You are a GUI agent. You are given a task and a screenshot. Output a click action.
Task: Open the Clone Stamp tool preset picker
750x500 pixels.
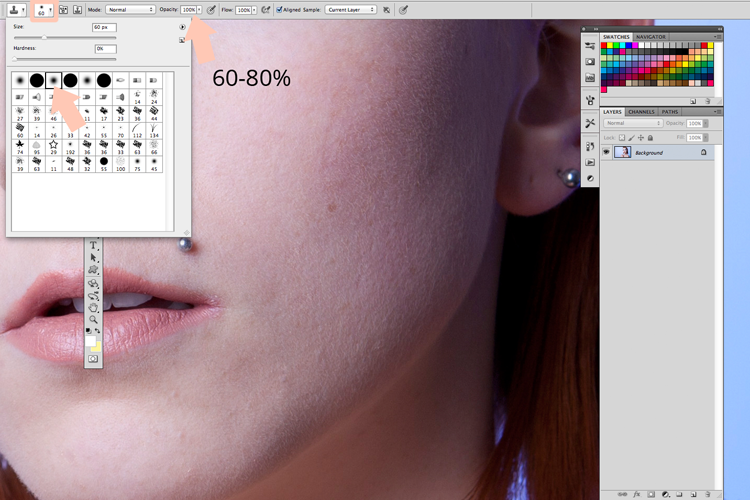tap(16, 10)
